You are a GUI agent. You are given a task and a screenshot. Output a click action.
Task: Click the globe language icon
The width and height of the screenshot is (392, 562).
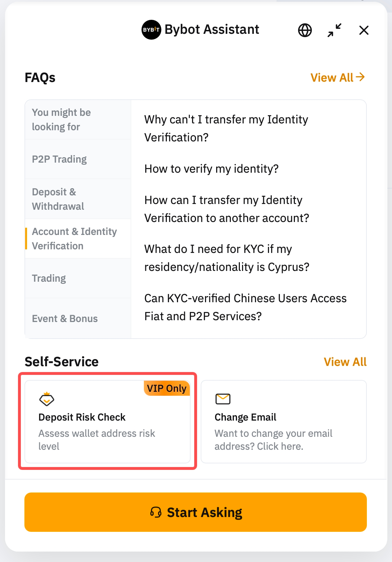click(305, 30)
